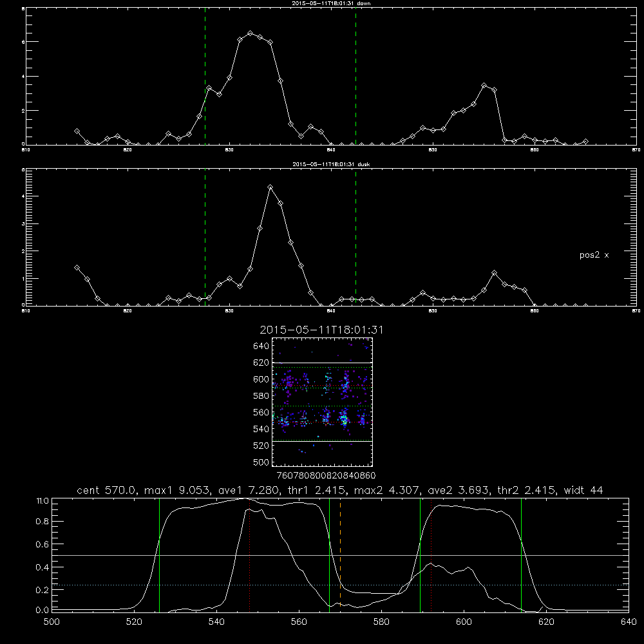Click the solid green line near 589 in bottom plot
Viewport: 644px width, 644px height.
(420, 554)
